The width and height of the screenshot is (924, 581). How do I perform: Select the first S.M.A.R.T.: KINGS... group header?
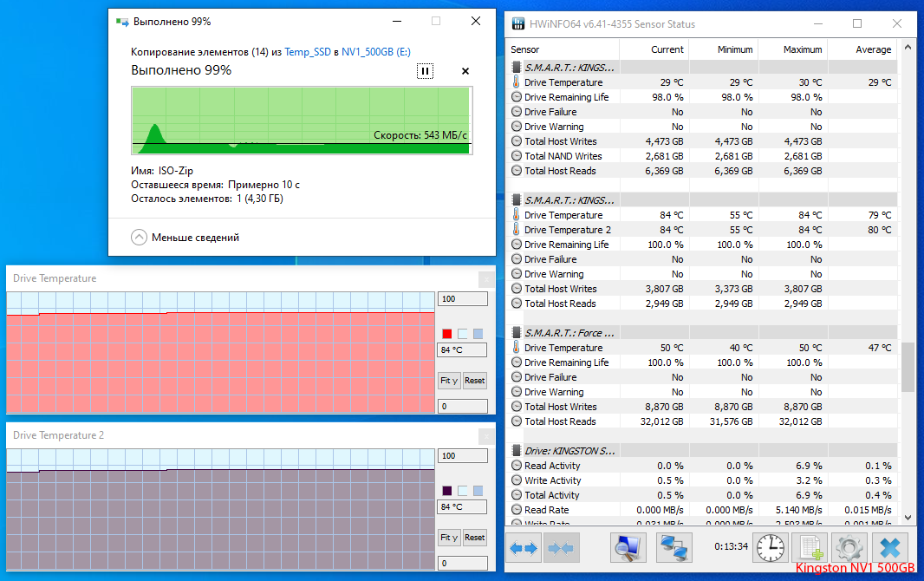pyautogui.click(x=702, y=68)
